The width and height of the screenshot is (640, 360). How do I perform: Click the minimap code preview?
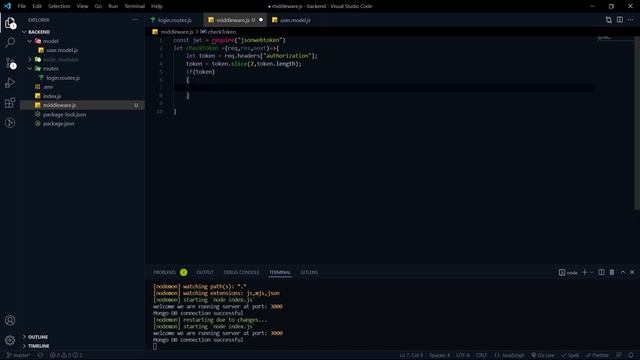point(604,38)
